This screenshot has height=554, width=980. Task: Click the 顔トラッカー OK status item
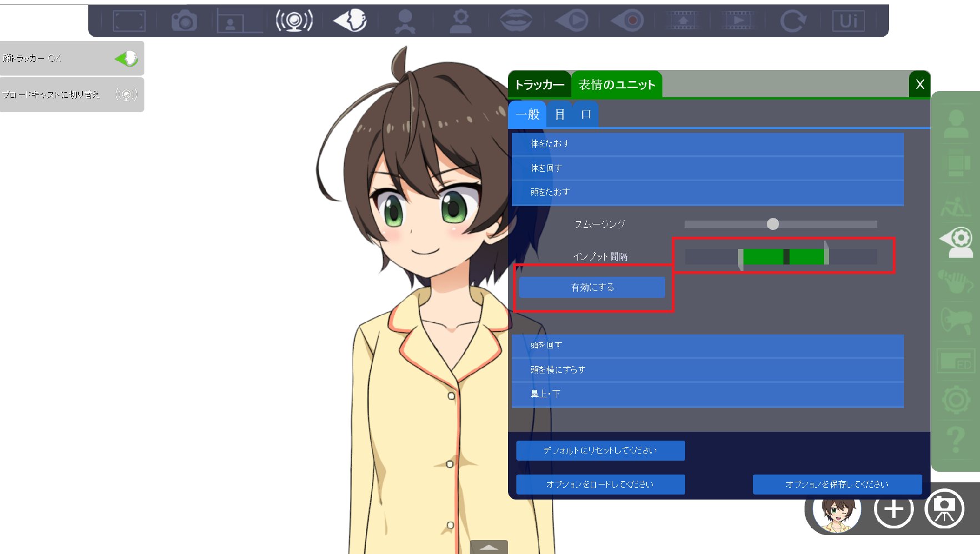tap(72, 58)
